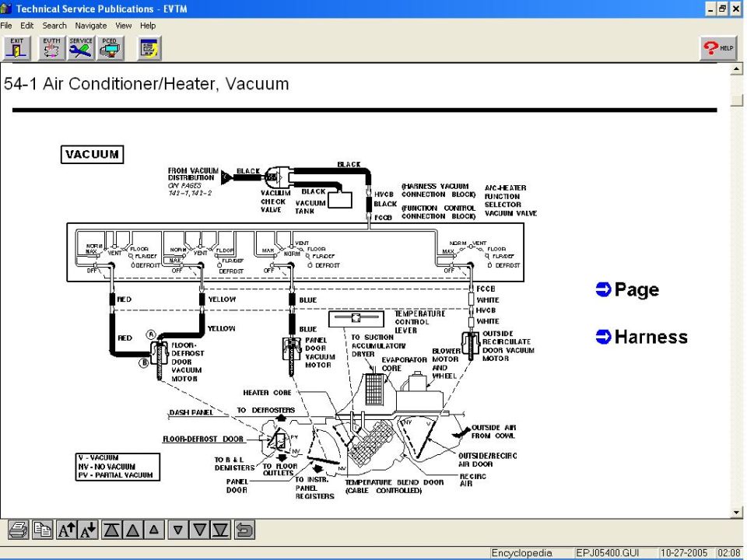Click 'EPJ05400.GUI' in the status bar
This screenshot has width=747, height=560.
coord(607,553)
